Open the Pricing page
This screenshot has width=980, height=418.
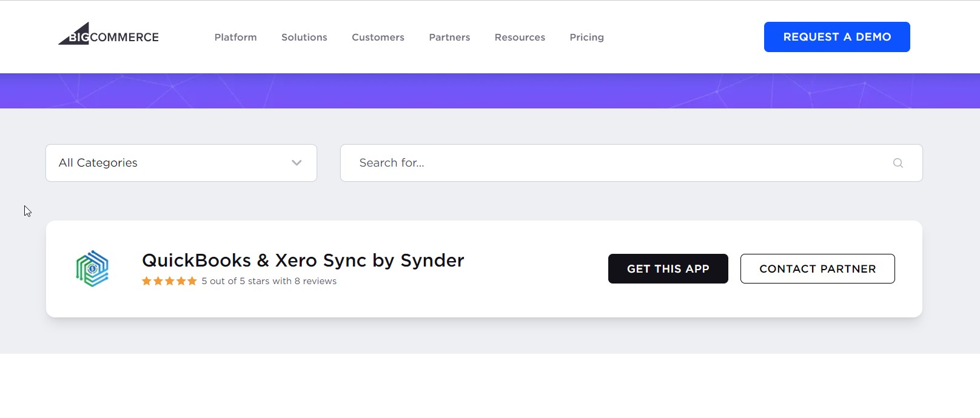click(x=586, y=37)
